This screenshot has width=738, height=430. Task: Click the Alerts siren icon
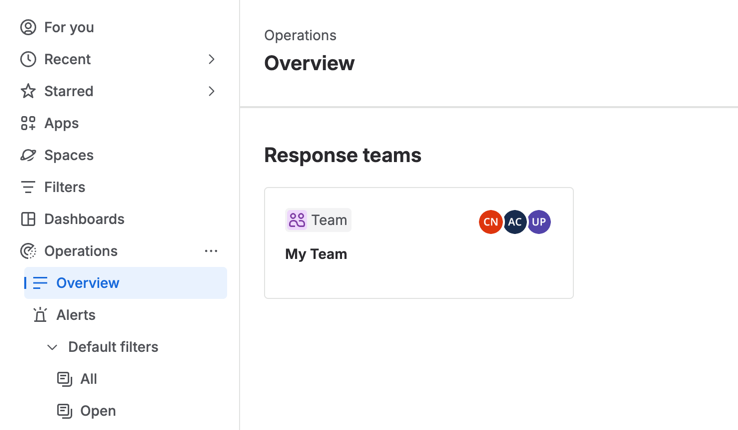click(x=40, y=315)
